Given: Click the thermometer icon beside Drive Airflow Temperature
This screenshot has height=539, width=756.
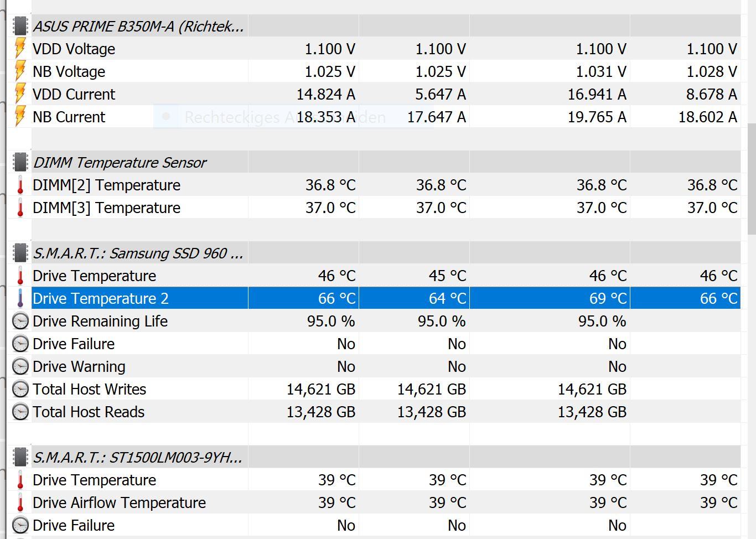Looking at the screenshot, I should point(20,503).
